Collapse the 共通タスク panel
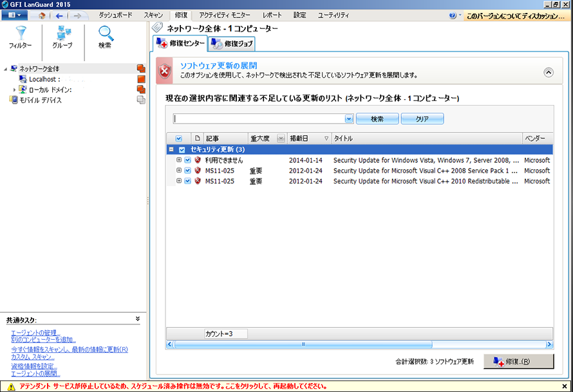This screenshot has height=392, width=573. pos(137,319)
